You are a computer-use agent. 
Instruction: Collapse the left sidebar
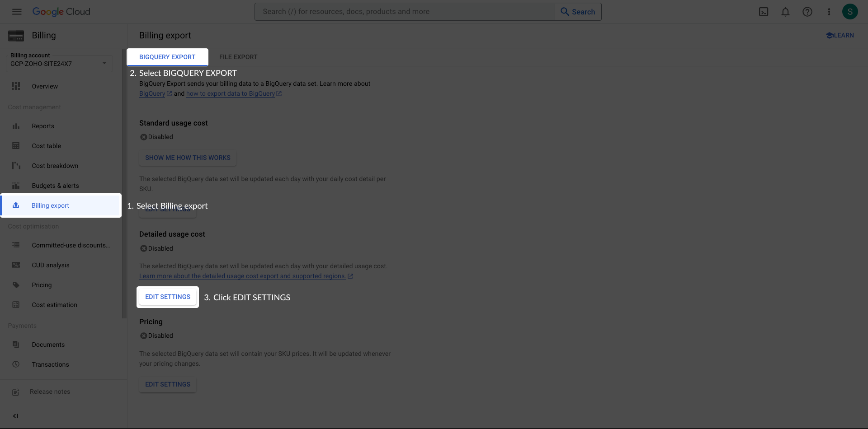click(x=15, y=416)
